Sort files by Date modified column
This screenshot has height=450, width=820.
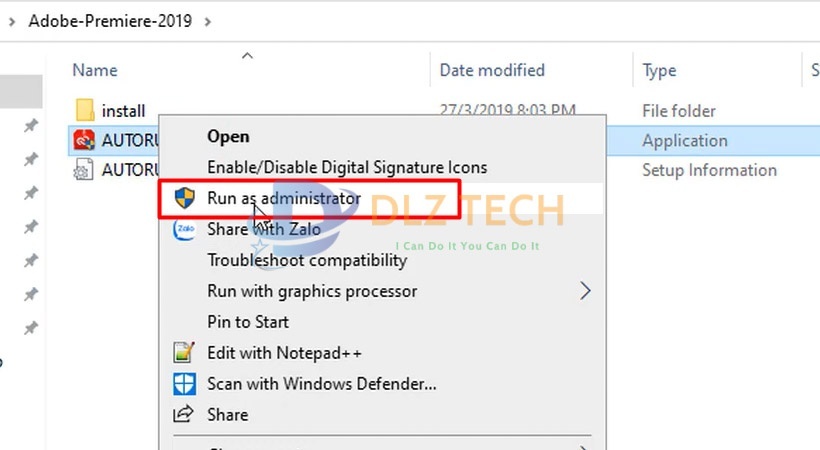492,70
